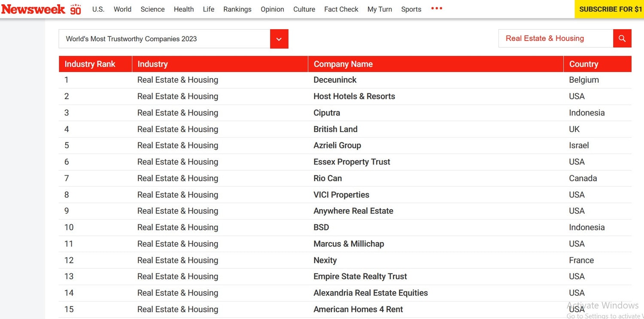644x319 pixels.
Task: Select Anywhere Real Estate
Action: pyautogui.click(x=353, y=211)
